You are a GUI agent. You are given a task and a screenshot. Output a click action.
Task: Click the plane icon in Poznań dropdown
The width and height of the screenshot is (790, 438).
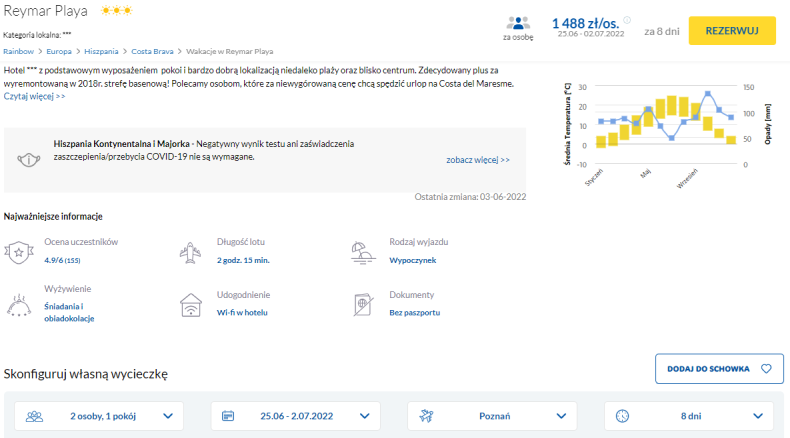pos(426,416)
